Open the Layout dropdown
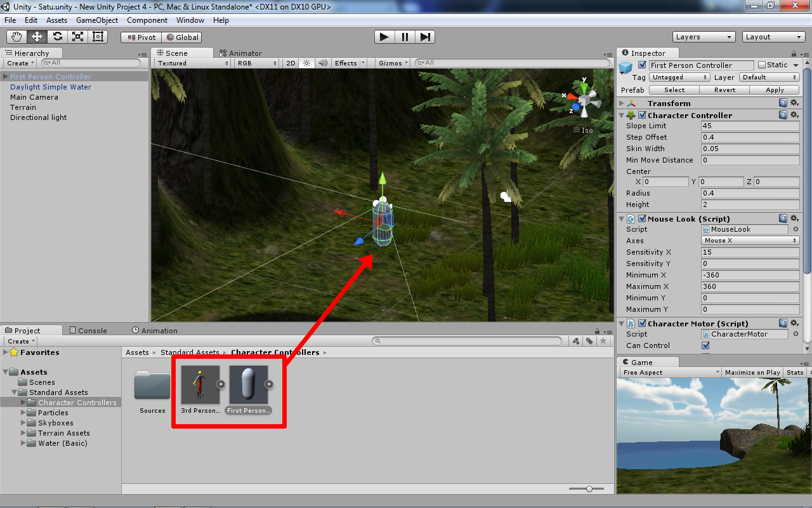The image size is (812, 508). (x=773, y=37)
